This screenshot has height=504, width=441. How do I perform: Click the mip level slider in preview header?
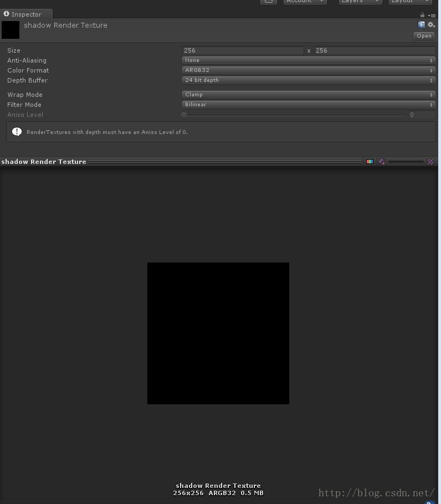(x=406, y=162)
